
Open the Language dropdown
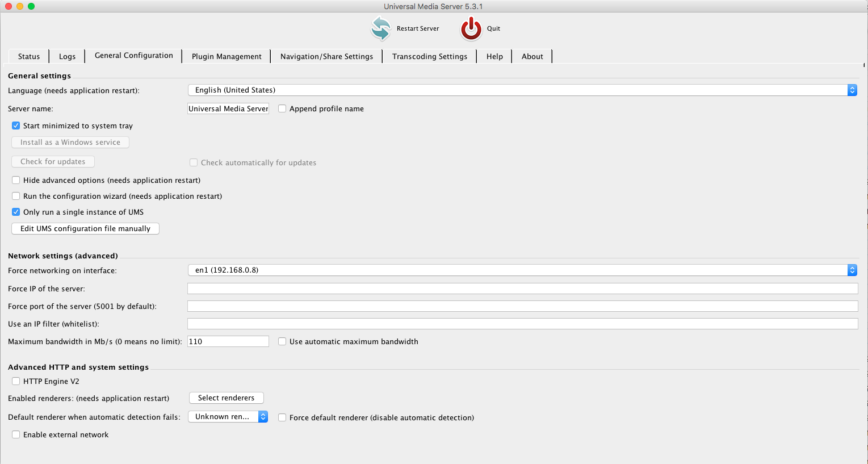point(522,90)
